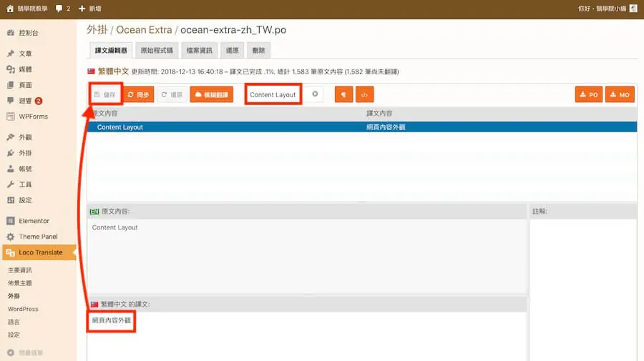This screenshot has width=644, height=361.
Task: Switch to the 刪除 tab
Action: coord(259,51)
